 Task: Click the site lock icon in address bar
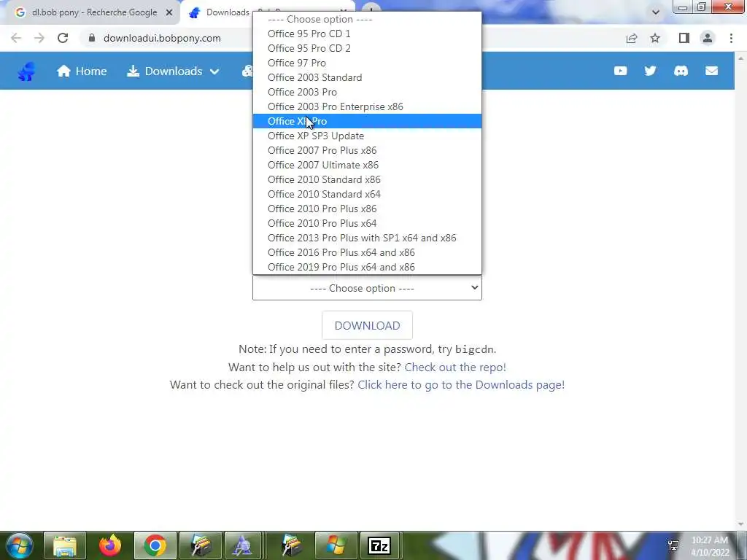click(92, 38)
